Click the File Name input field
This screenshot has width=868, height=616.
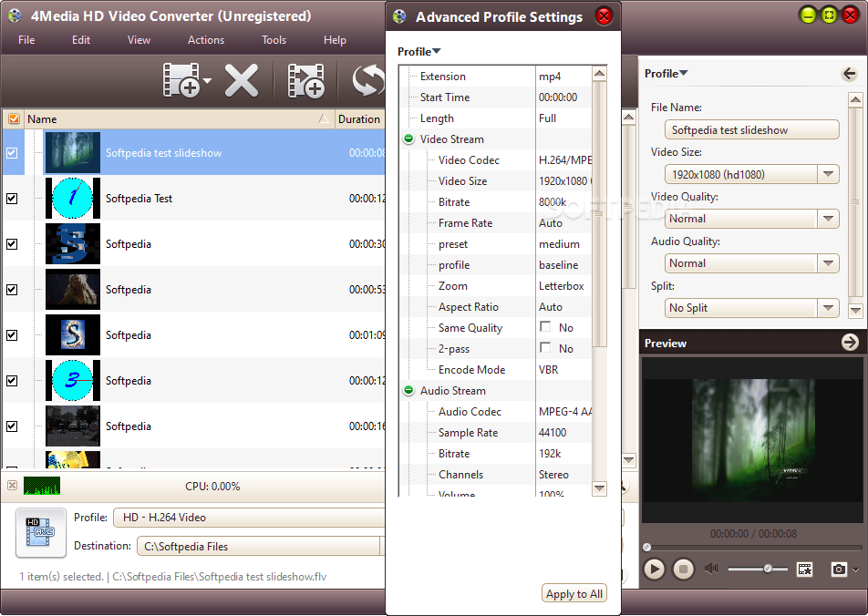[x=751, y=130]
